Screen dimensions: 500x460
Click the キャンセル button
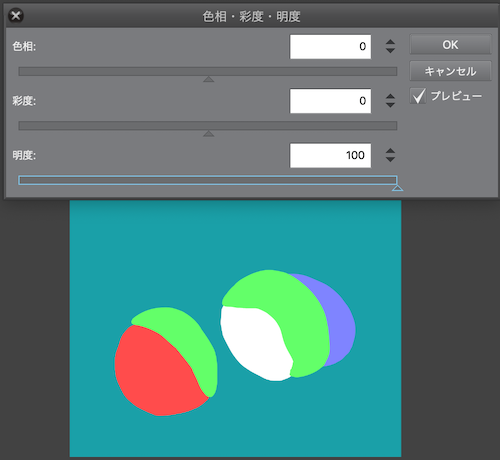(450, 71)
